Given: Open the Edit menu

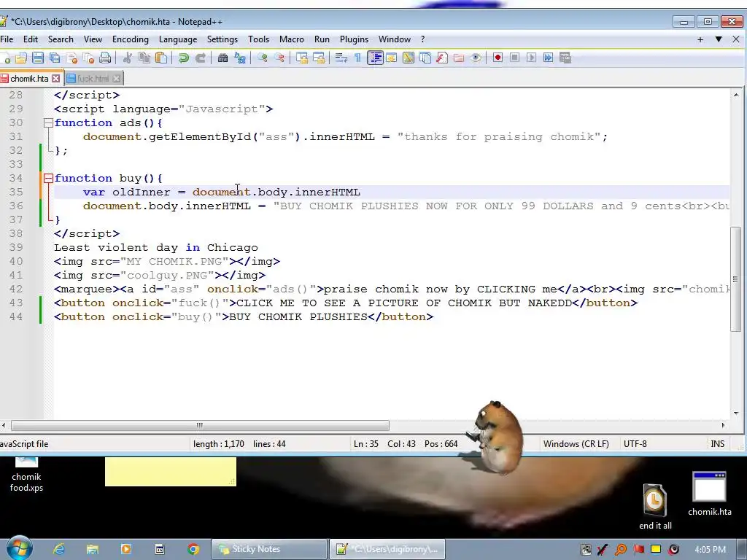Looking at the screenshot, I should [31, 39].
